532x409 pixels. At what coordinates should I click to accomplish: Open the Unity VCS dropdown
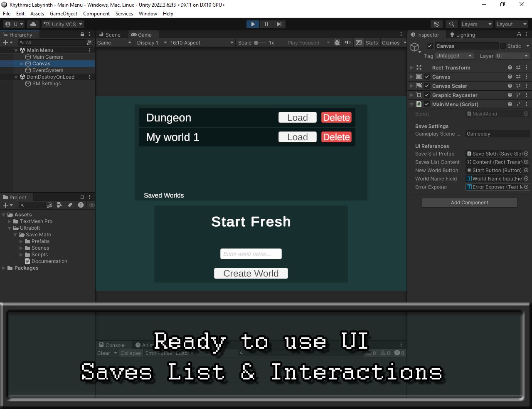pos(63,24)
